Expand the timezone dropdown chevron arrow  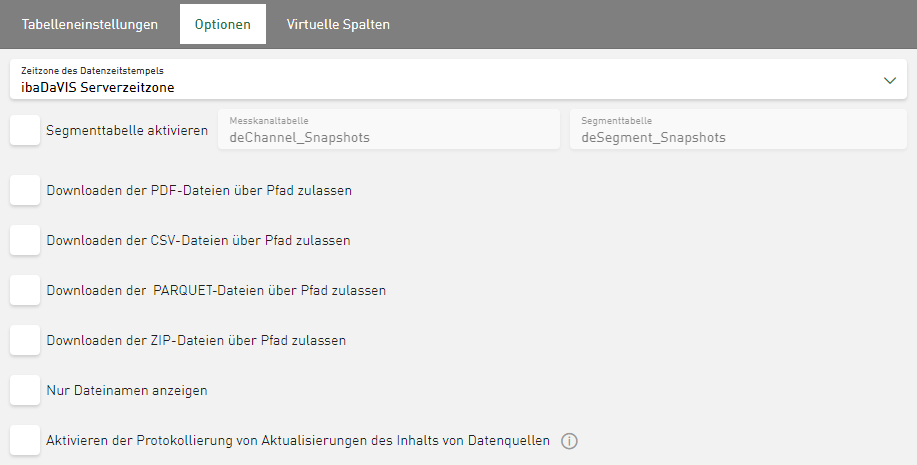890,80
